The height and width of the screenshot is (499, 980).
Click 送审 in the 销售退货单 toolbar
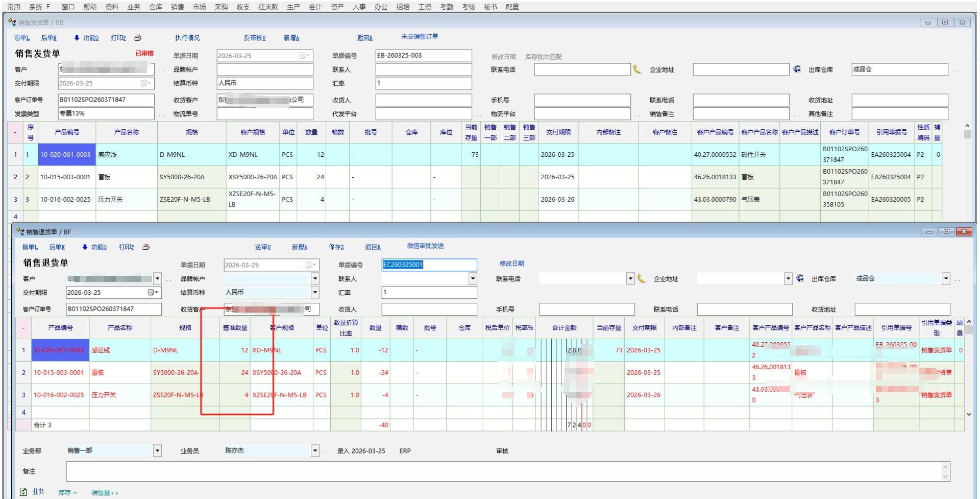tap(263, 247)
